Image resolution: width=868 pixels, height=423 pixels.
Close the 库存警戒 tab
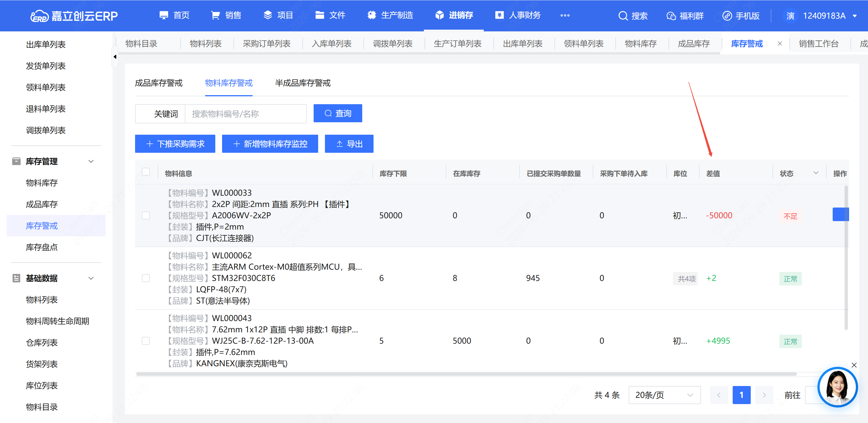(780, 44)
